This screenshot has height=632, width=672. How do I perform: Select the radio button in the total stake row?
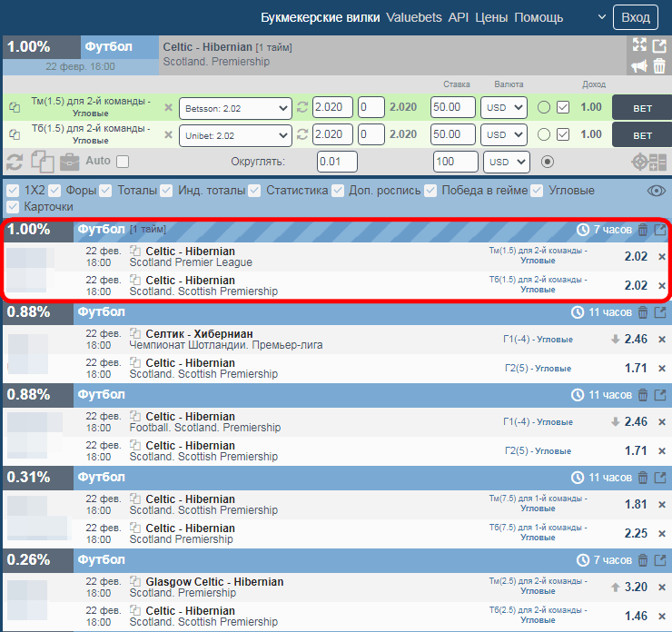(x=547, y=162)
